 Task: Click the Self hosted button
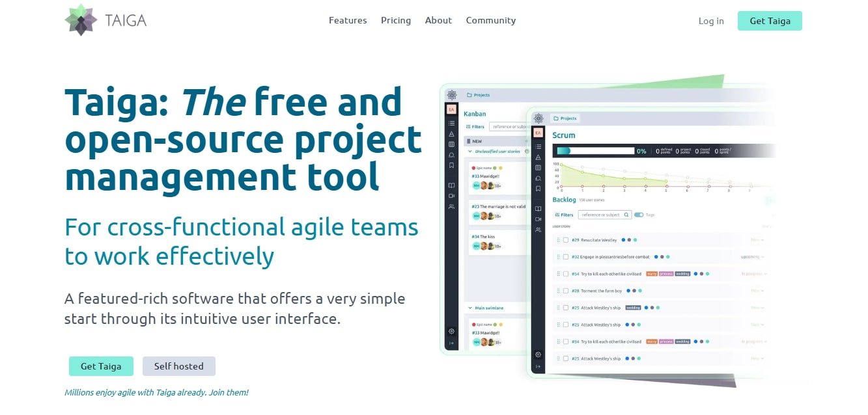pyautogui.click(x=179, y=366)
